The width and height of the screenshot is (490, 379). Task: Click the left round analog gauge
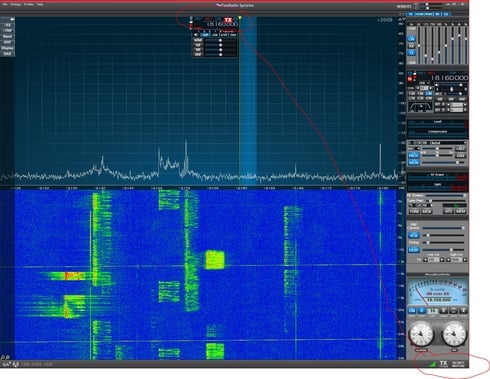421,334
